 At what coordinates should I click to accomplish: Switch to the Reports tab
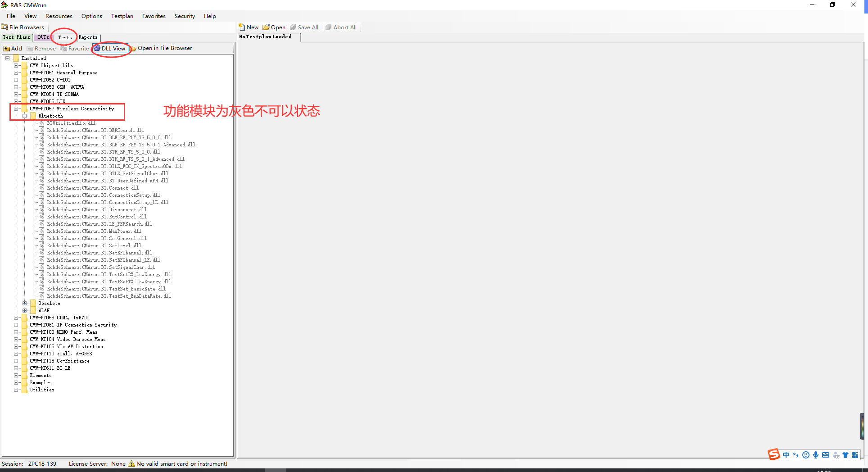click(x=88, y=37)
